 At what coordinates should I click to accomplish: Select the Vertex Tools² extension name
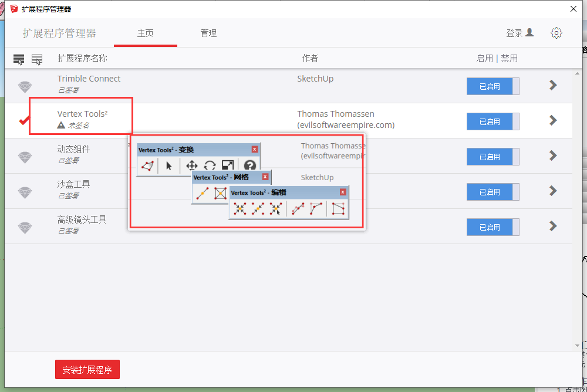(82, 114)
